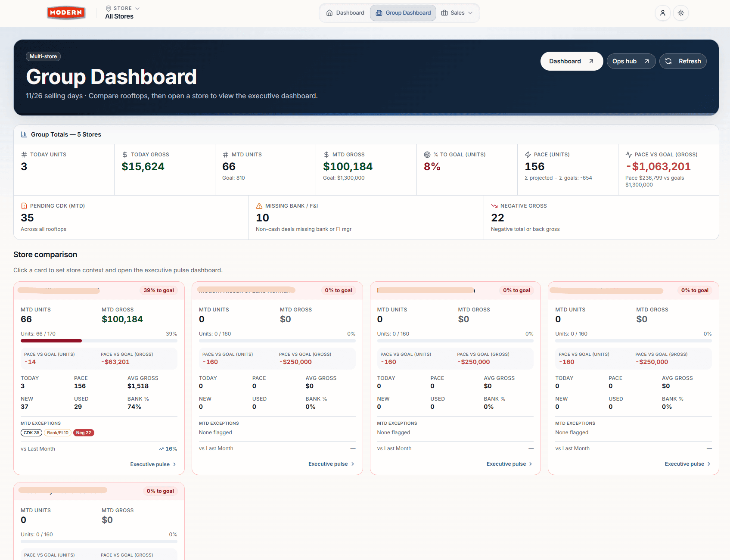Click the 16% trend-up arrow icon
730x560 pixels.
point(161,449)
